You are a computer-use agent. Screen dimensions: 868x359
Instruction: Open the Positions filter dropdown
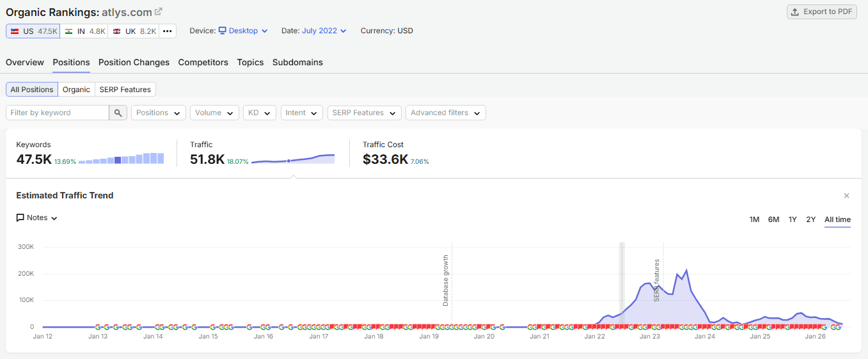(159, 113)
